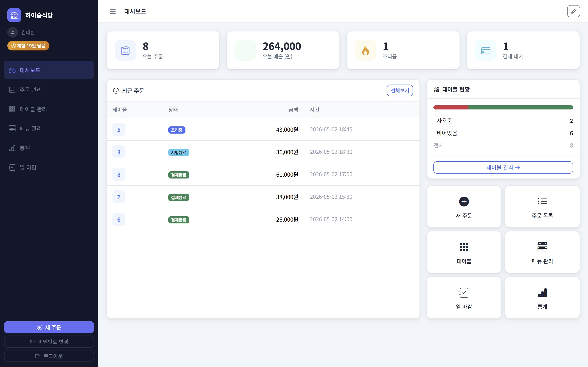
Task: Click the 2026-05-02 17:00 timestamp
Action: (331, 174)
